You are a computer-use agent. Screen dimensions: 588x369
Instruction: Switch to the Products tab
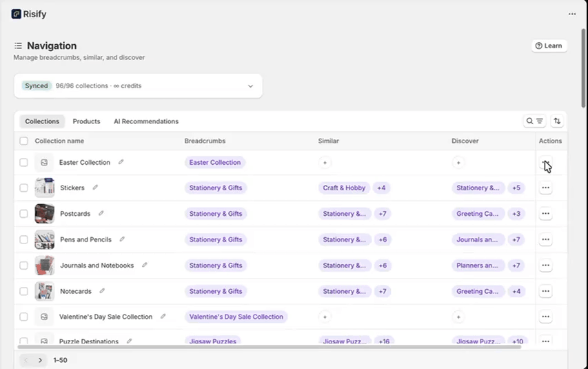(x=86, y=121)
